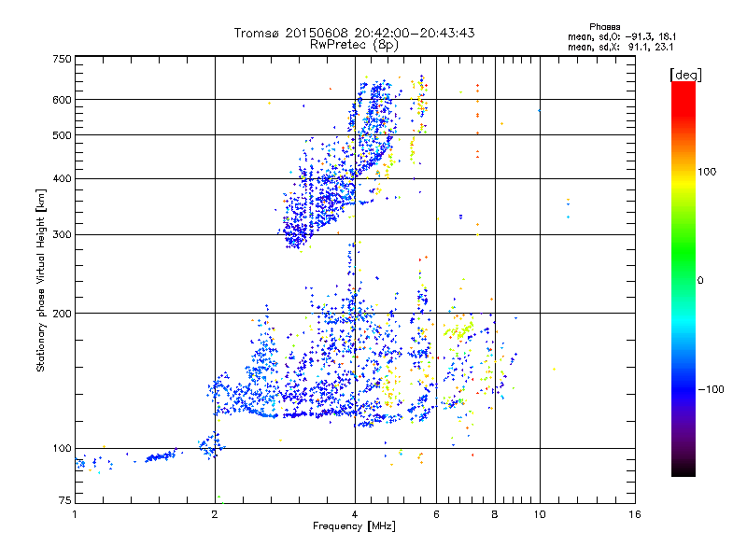Click the '500' y-axis tick label
The width and height of the screenshot is (747, 560).
point(62,135)
